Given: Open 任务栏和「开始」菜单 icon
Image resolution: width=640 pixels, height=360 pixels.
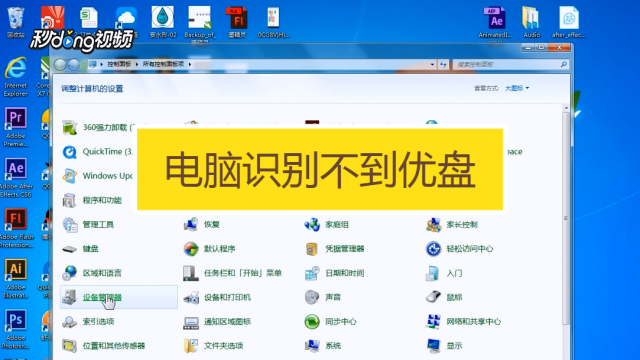Looking at the screenshot, I should (x=191, y=273).
